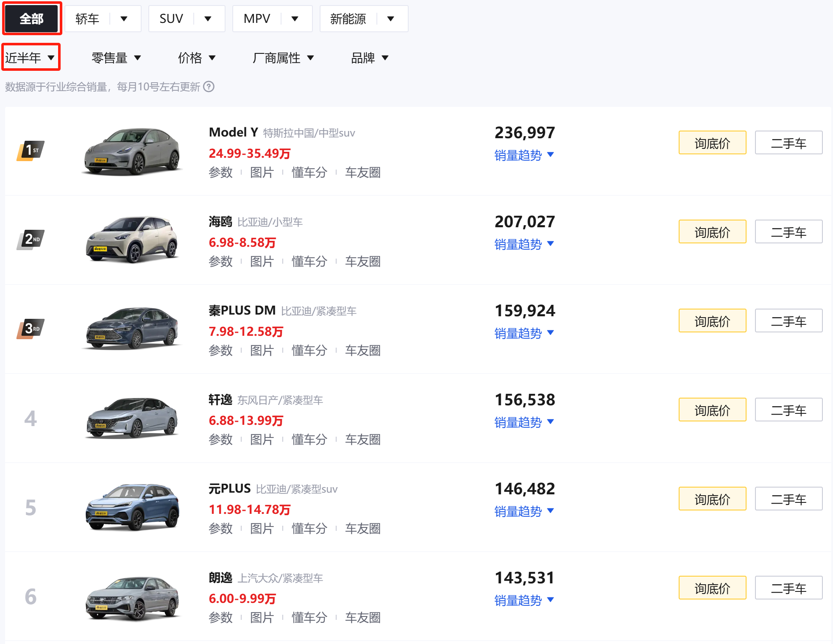
Task: Open 参数 for Model Y
Action: (x=221, y=173)
